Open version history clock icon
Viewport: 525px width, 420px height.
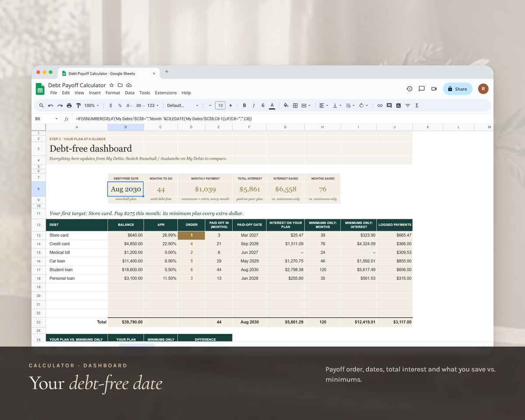pos(409,89)
